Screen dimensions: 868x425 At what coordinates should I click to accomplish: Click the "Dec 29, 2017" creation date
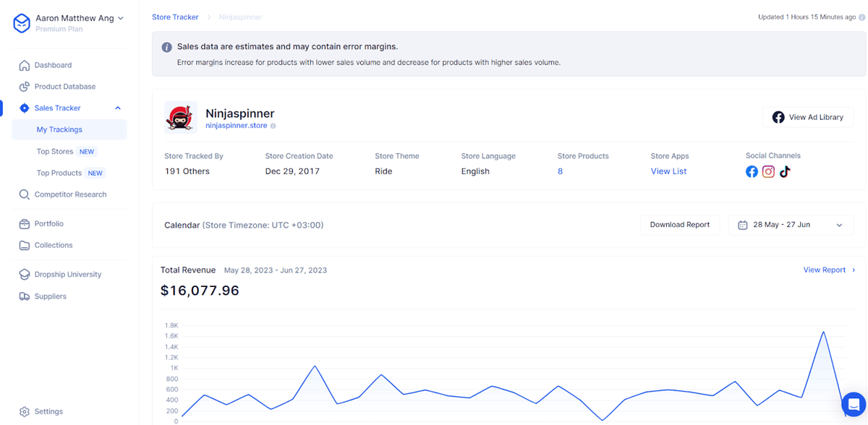pos(292,171)
